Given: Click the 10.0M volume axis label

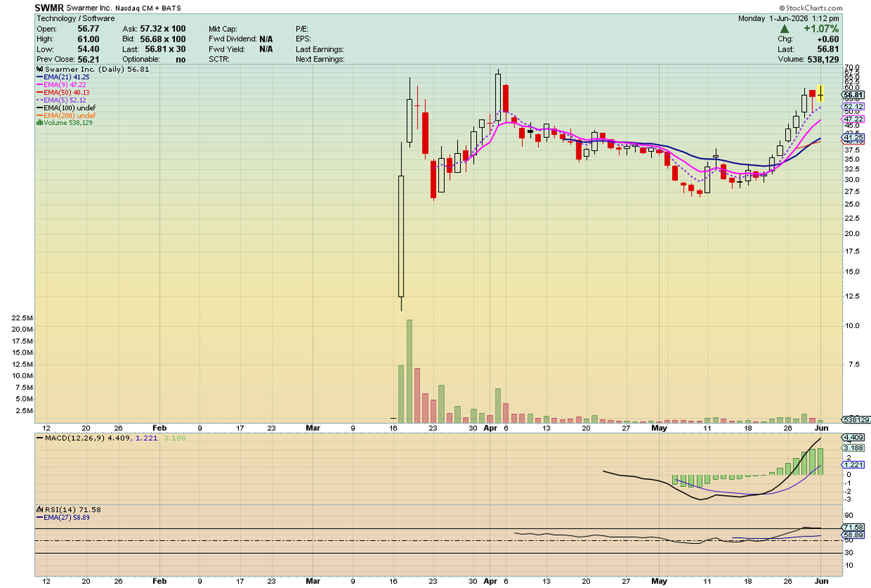Looking at the screenshot, I should click(x=22, y=375).
